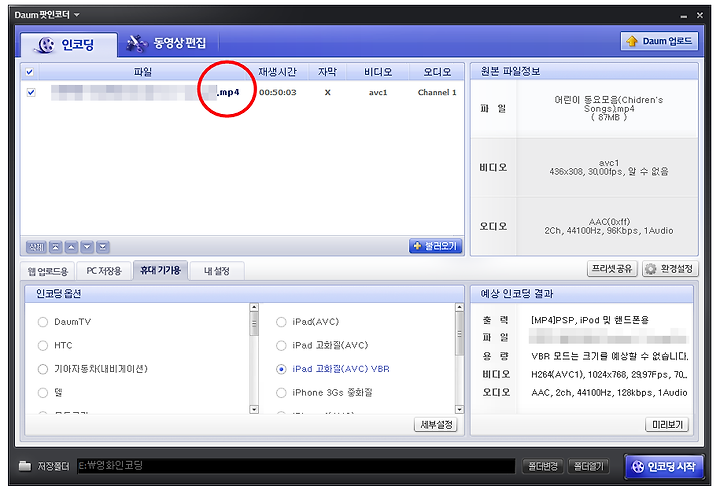Open the Daum 팟인코더 title dropdown arrow
This screenshot has width=720, height=490.
tap(77, 15)
